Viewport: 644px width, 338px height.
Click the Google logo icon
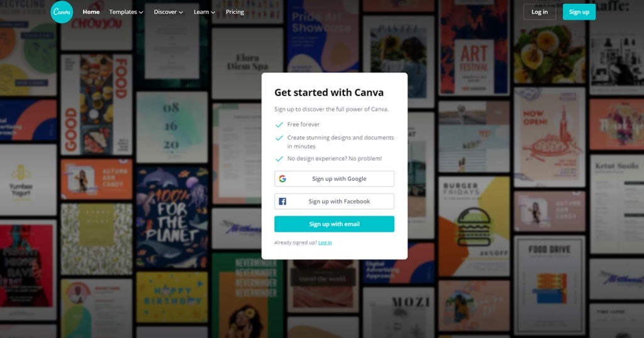(x=282, y=179)
